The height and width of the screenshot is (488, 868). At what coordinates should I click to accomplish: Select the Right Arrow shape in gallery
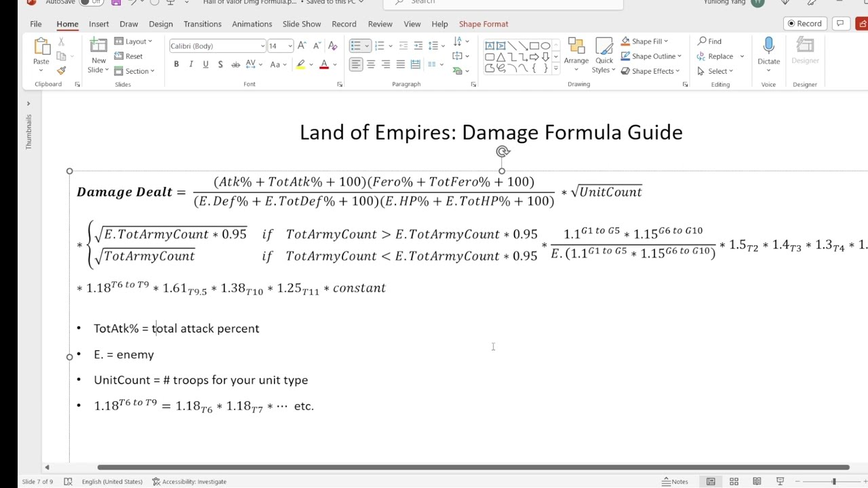(x=534, y=57)
